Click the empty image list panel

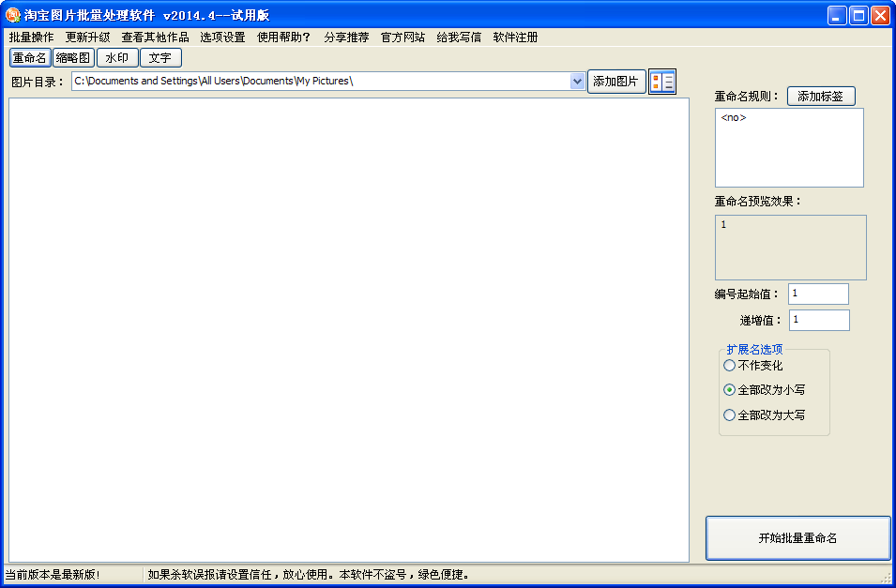349,330
